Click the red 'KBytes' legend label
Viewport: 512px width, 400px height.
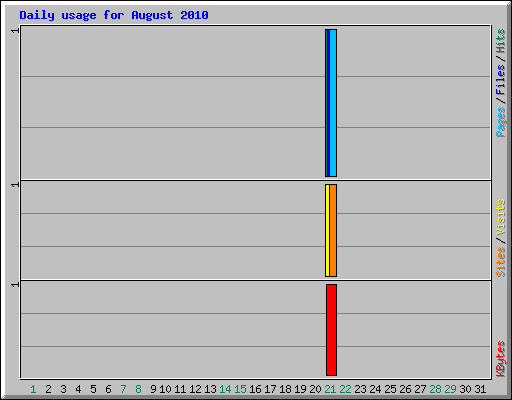click(501, 359)
